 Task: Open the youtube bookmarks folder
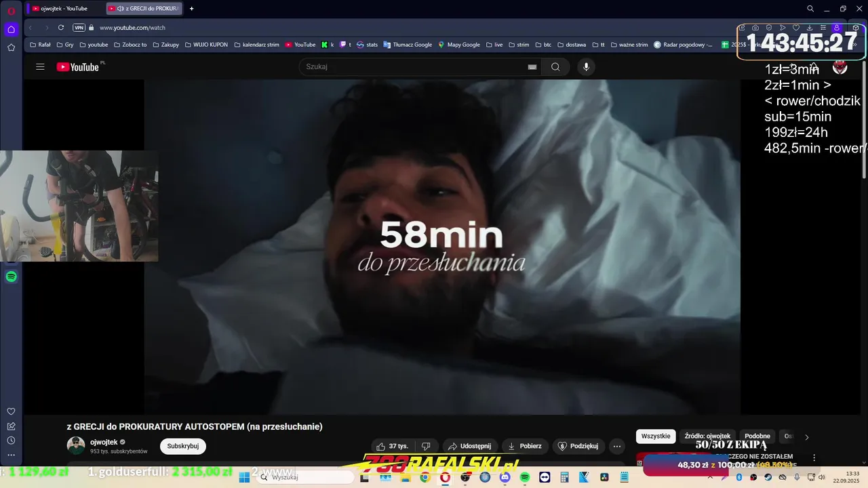coord(94,45)
